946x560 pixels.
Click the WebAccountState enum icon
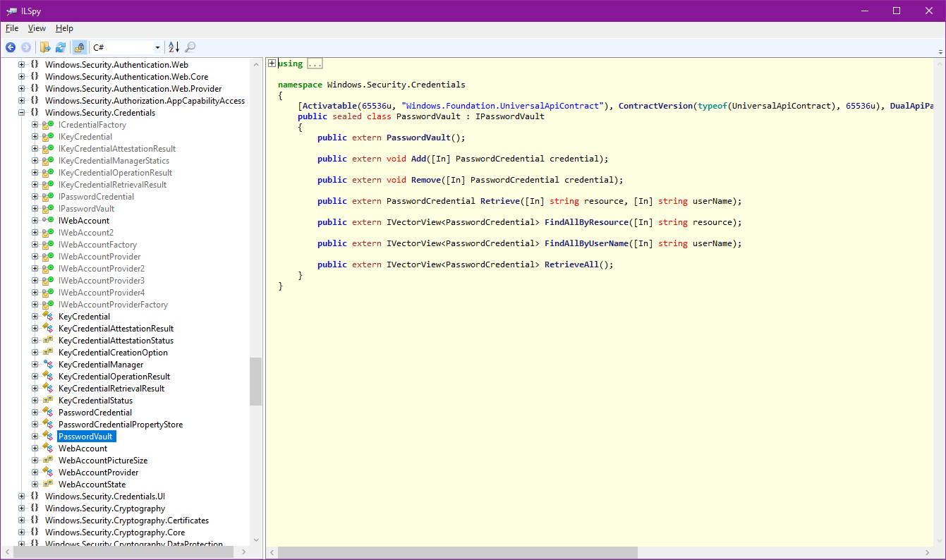[x=48, y=485]
